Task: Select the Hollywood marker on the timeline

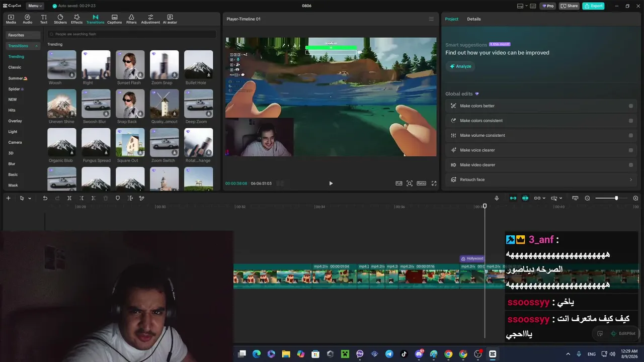Action: click(x=472, y=258)
